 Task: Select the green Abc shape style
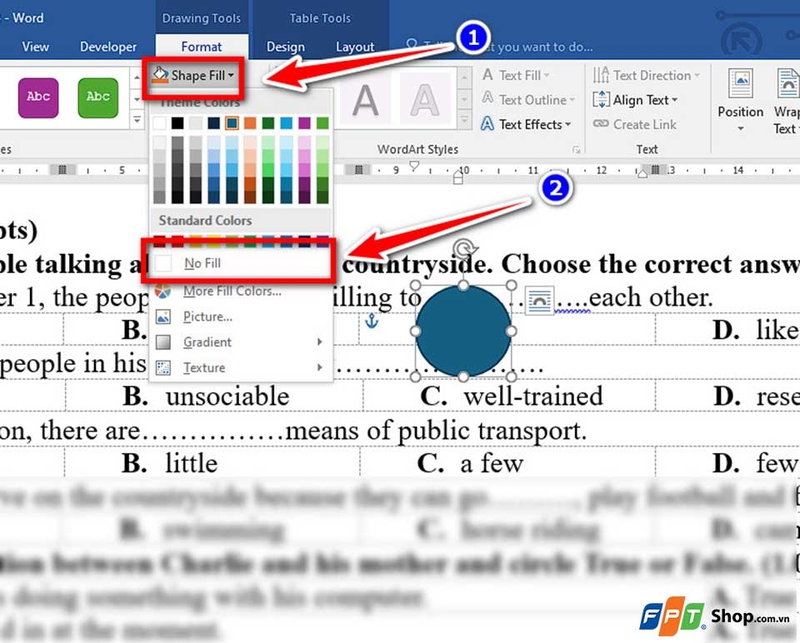pos(98,97)
